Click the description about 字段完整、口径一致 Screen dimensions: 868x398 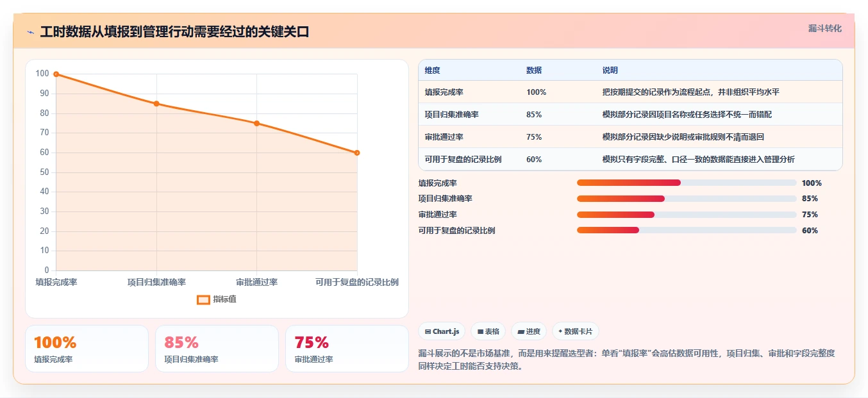(x=699, y=160)
